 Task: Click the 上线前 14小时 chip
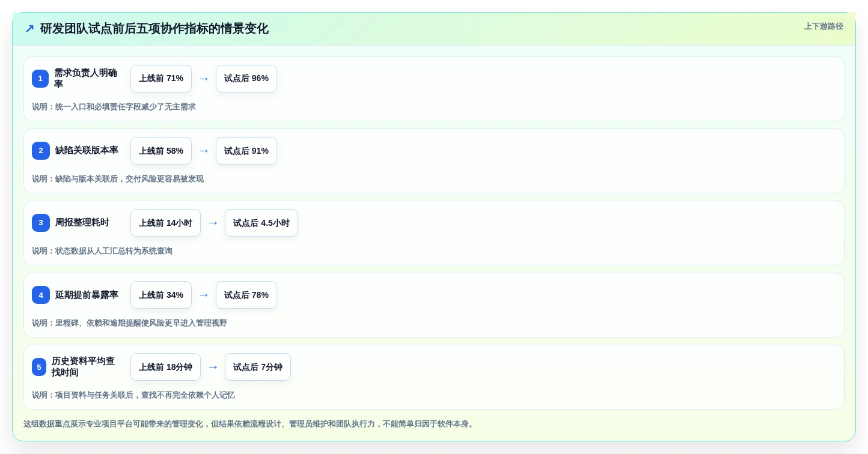(165, 223)
